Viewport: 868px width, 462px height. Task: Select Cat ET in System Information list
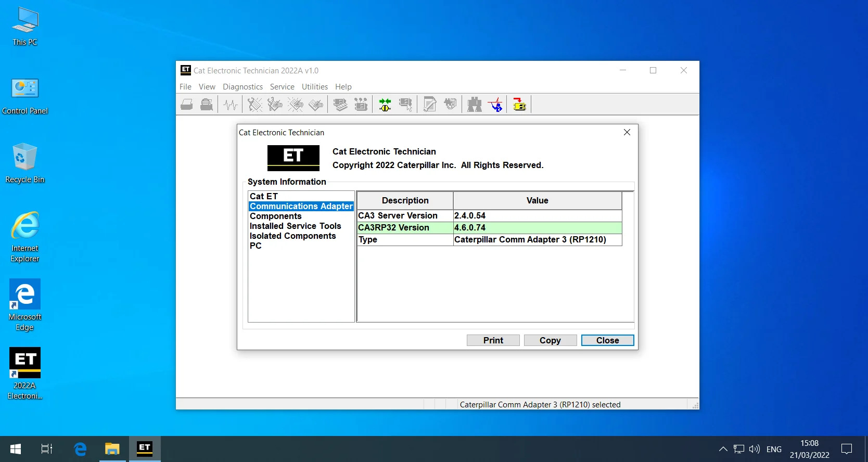264,196
